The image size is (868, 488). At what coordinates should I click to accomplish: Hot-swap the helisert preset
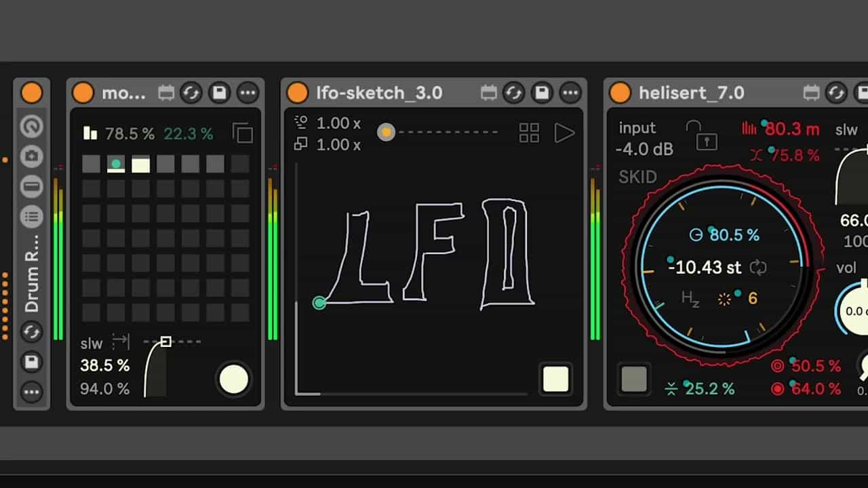pyautogui.click(x=837, y=93)
